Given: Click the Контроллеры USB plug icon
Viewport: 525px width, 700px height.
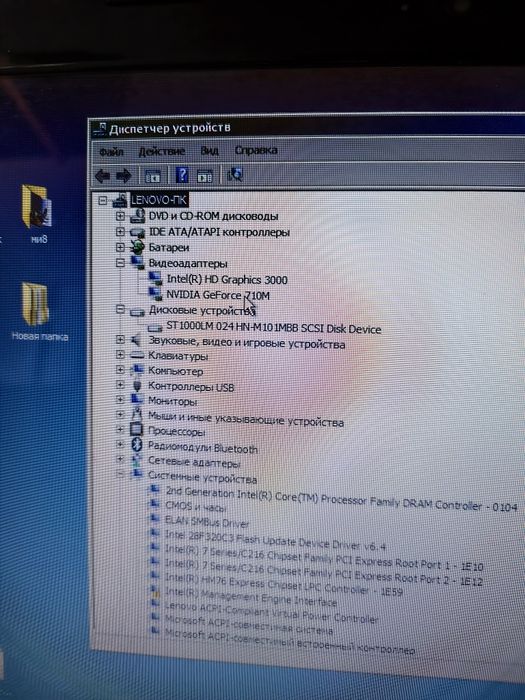Looking at the screenshot, I should pos(137,385).
